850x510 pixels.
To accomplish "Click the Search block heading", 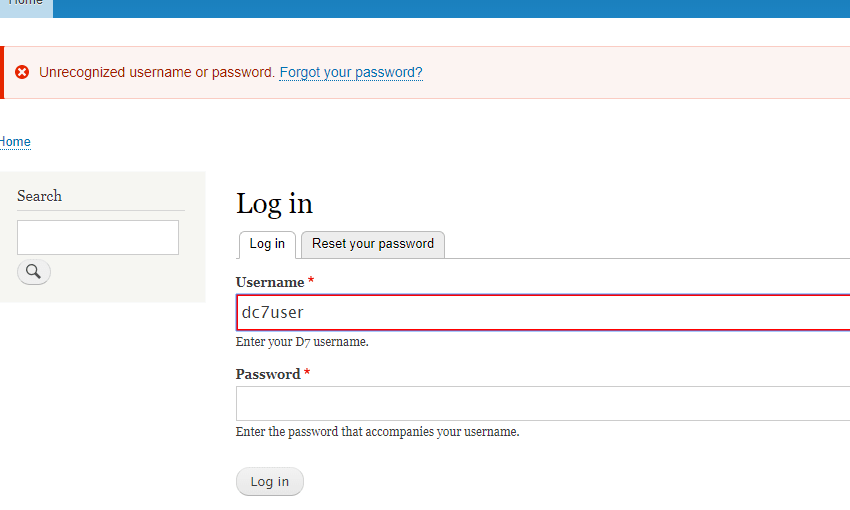I will click(x=40, y=196).
